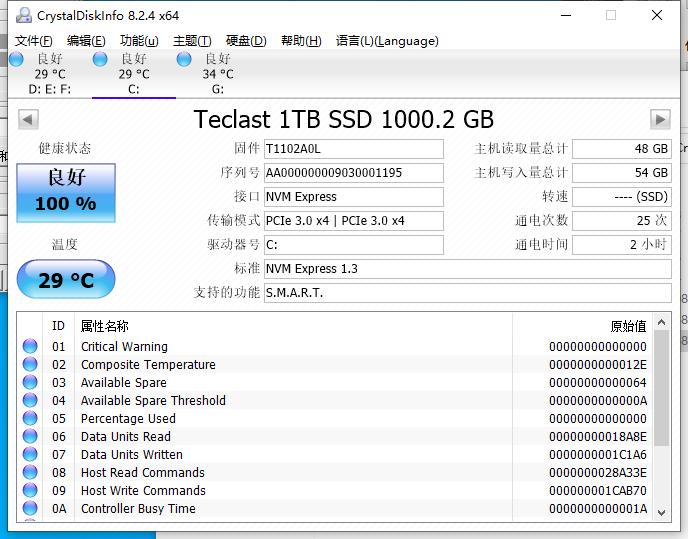The image size is (688, 539).
Task: Select the G: disk status orb
Action: (184, 60)
